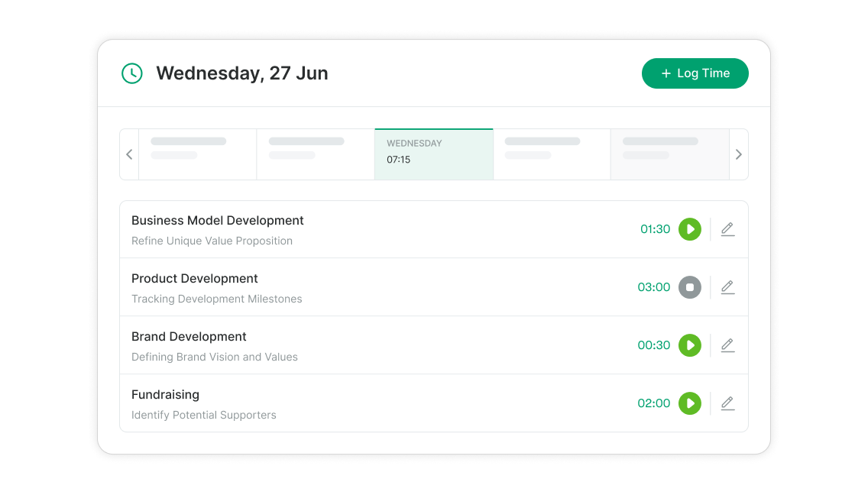This screenshot has height=495, width=868.
Task: Go to previous days with left chevron
Action: tap(129, 154)
